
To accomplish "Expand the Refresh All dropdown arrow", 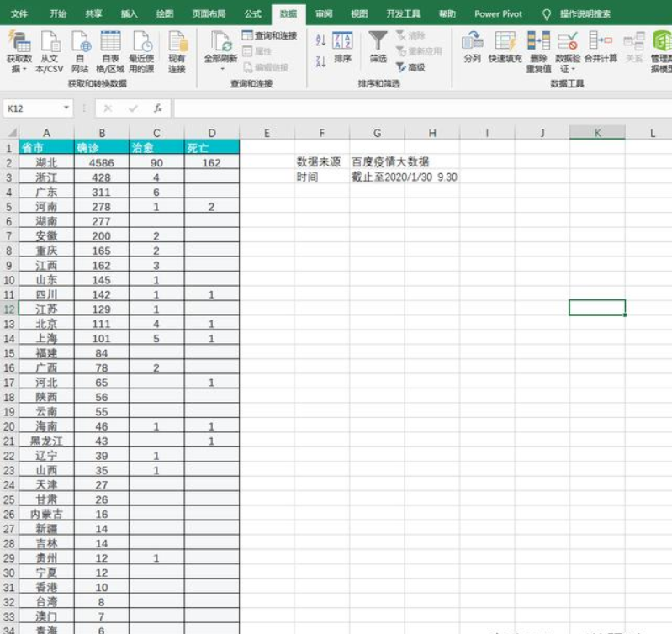I will coord(222,69).
